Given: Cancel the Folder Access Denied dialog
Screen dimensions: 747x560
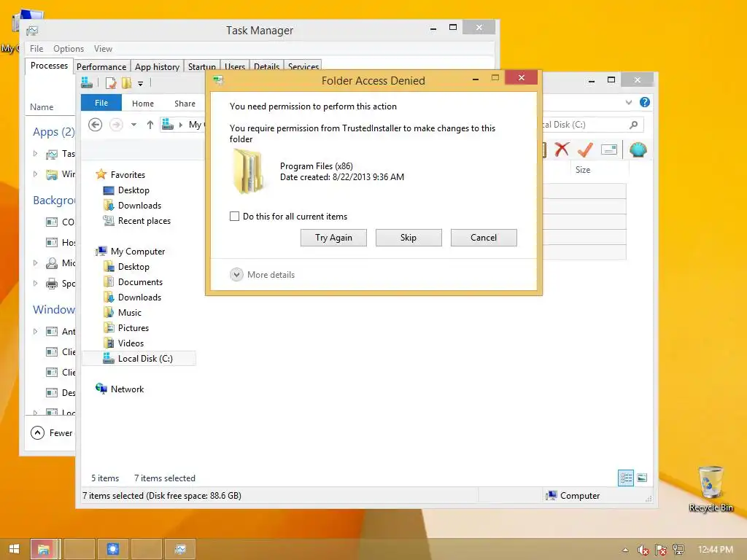Looking at the screenshot, I should (484, 238).
